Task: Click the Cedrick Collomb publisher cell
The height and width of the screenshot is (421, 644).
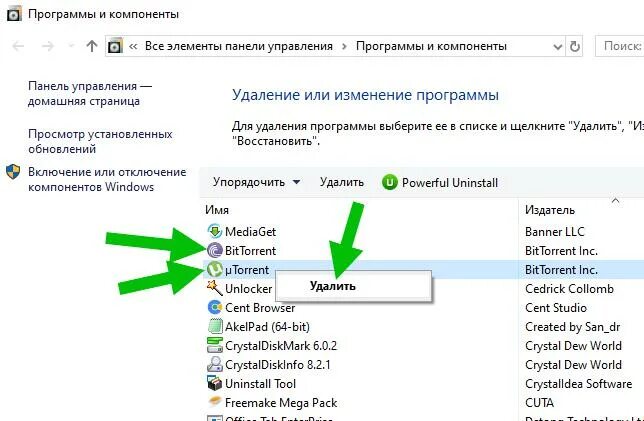Action: click(569, 288)
